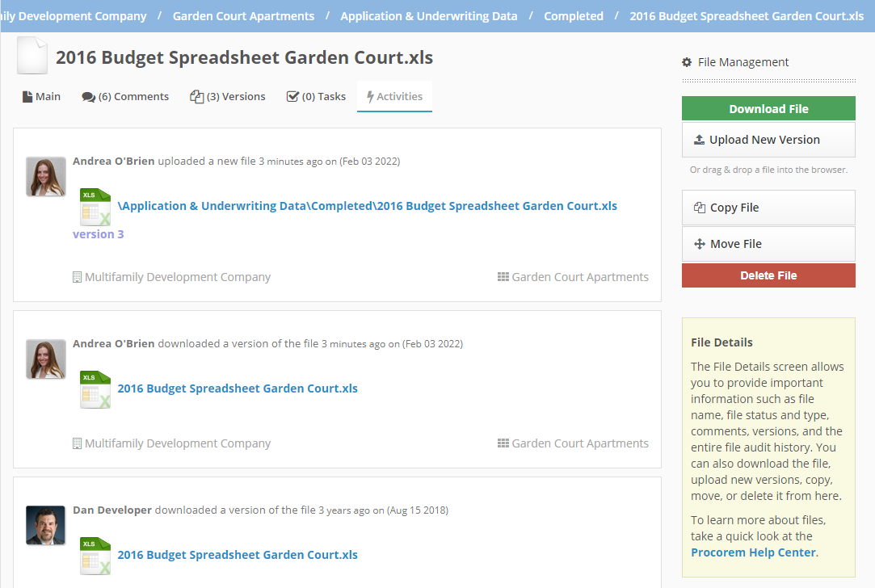The width and height of the screenshot is (875, 588).
Task: Click grid icon by Garden Court Apartments, download entry
Action: pyautogui.click(x=503, y=443)
